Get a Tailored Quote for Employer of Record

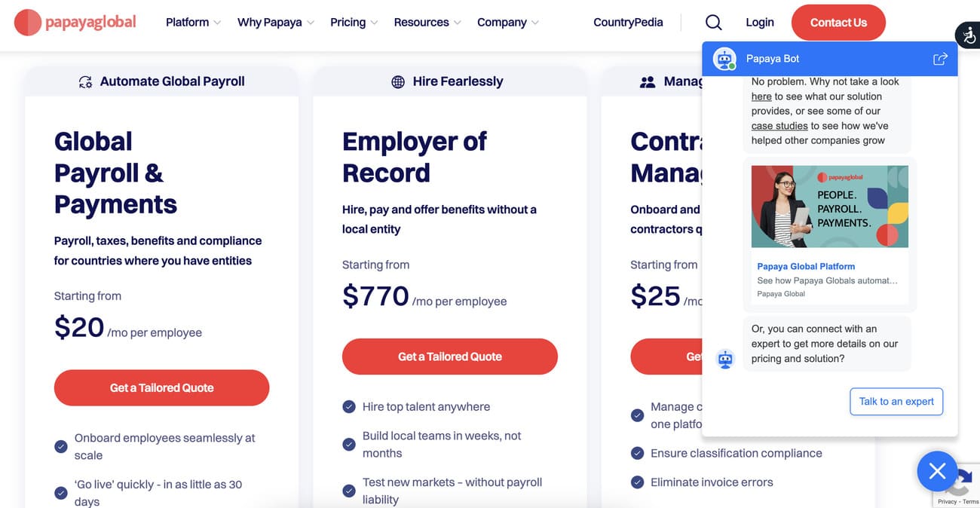[449, 357]
